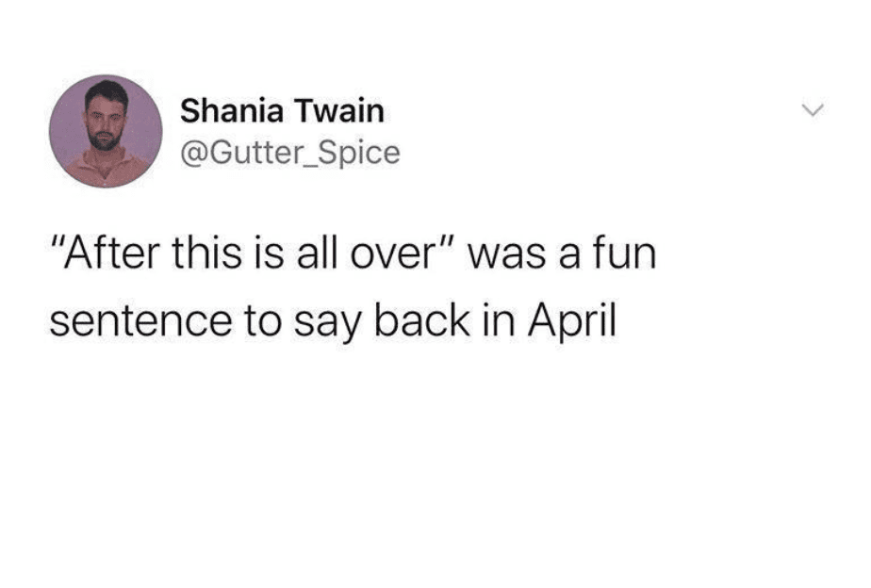
Task: Click the word "April" in the tweet
Action: pyautogui.click(x=572, y=321)
